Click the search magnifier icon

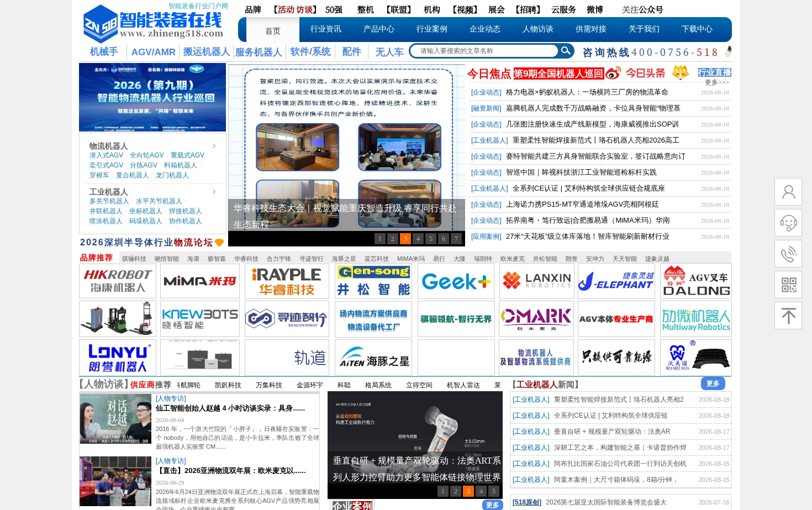click(x=566, y=51)
